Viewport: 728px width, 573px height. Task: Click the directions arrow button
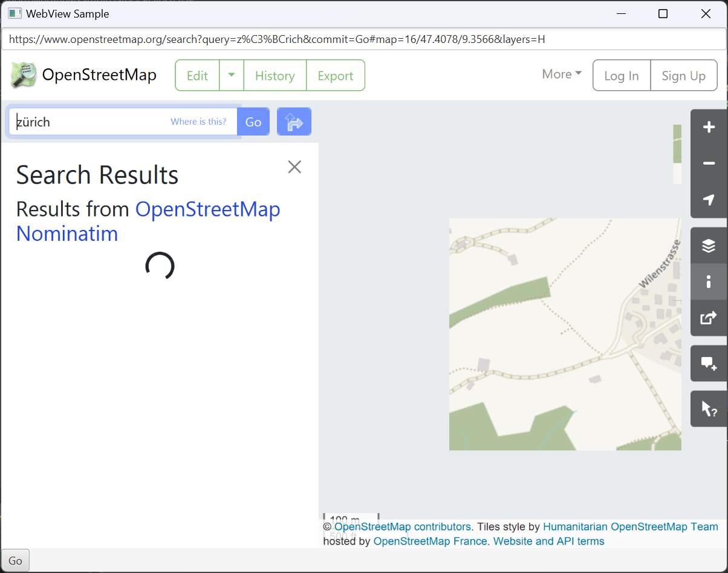coord(294,122)
